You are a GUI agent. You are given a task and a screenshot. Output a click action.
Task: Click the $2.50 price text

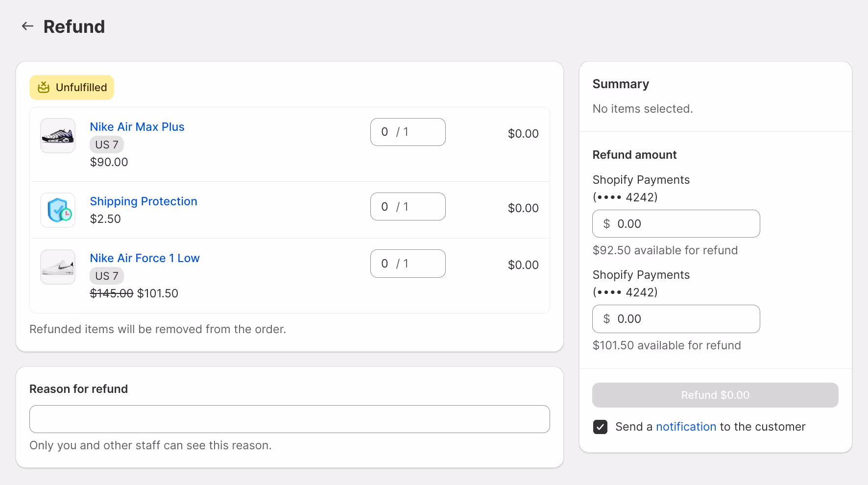coord(105,219)
